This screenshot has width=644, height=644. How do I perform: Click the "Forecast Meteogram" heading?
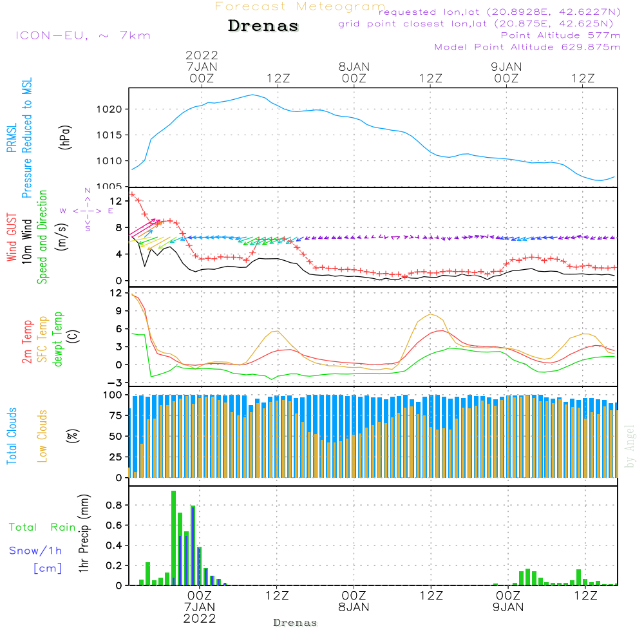click(300, 6)
